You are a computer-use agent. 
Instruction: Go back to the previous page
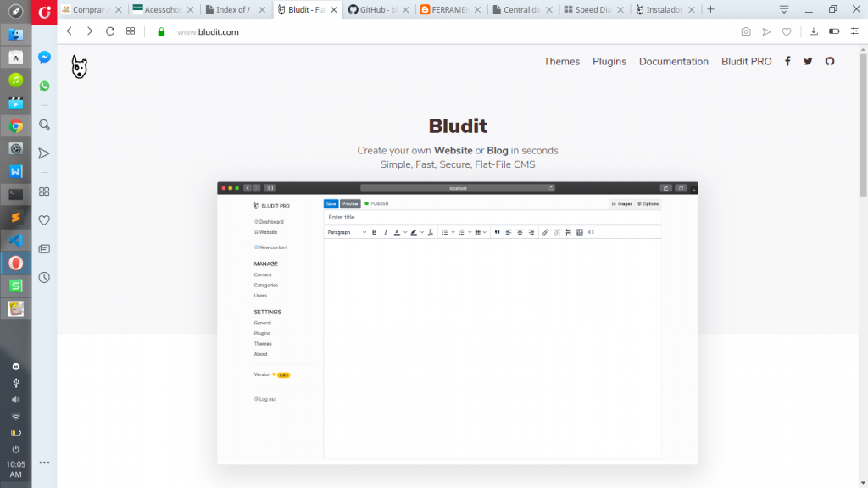pos(70,31)
